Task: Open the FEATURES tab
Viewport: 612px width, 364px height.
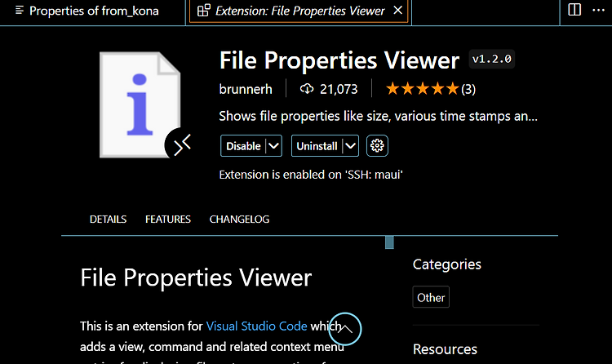Action: point(168,220)
